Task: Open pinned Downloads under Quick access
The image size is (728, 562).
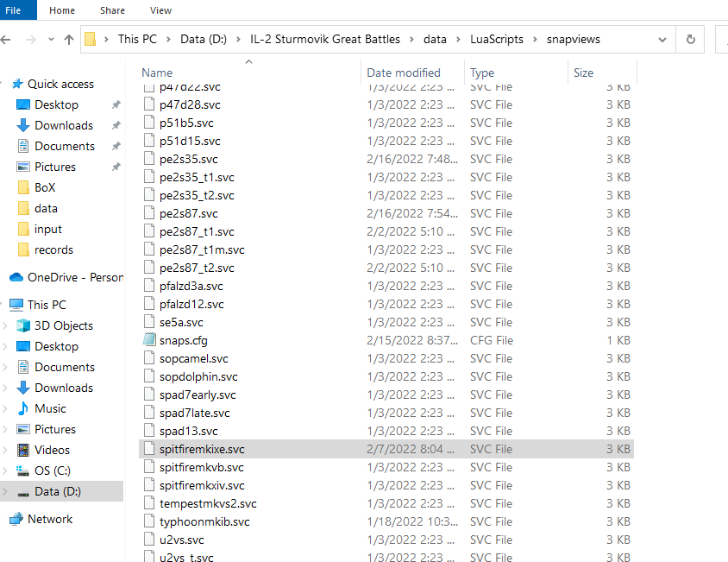Action: 64,125
